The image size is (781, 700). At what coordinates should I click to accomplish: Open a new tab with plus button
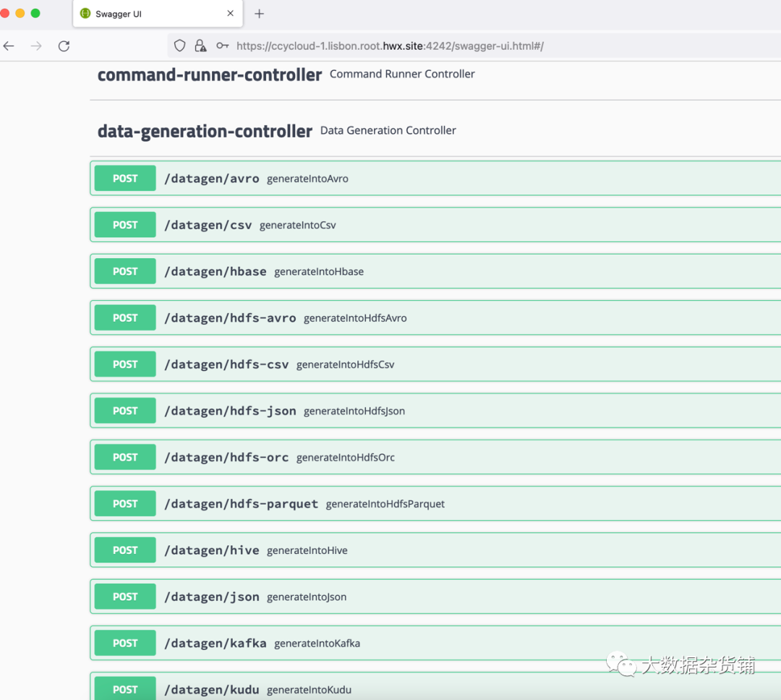[259, 14]
